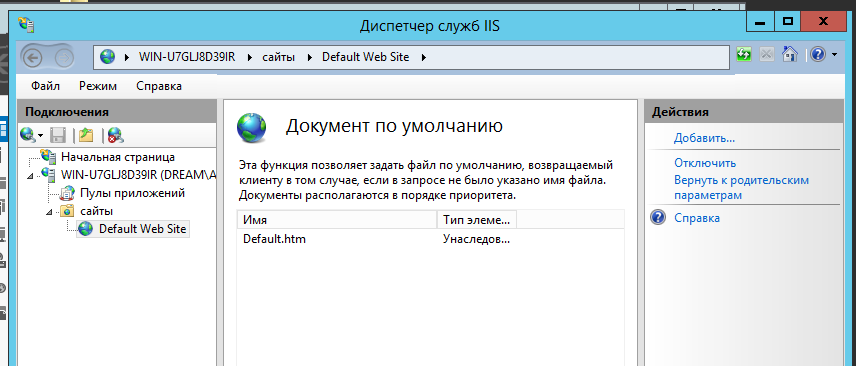Click the Default Web Site globe icon

pos(86,229)
